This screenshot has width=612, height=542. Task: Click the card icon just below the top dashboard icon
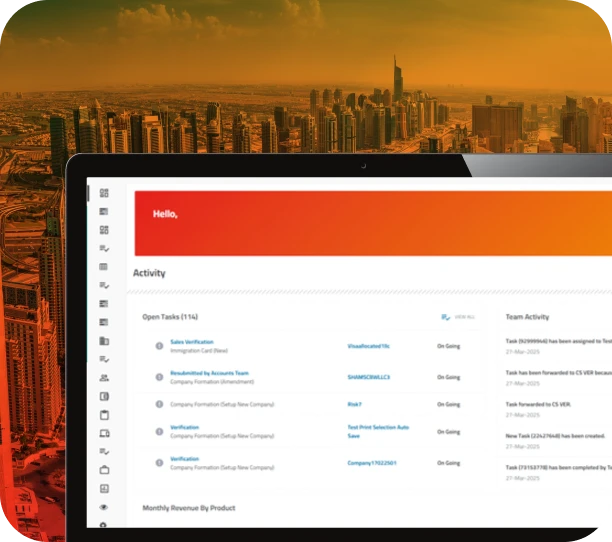tap(104, 211)
